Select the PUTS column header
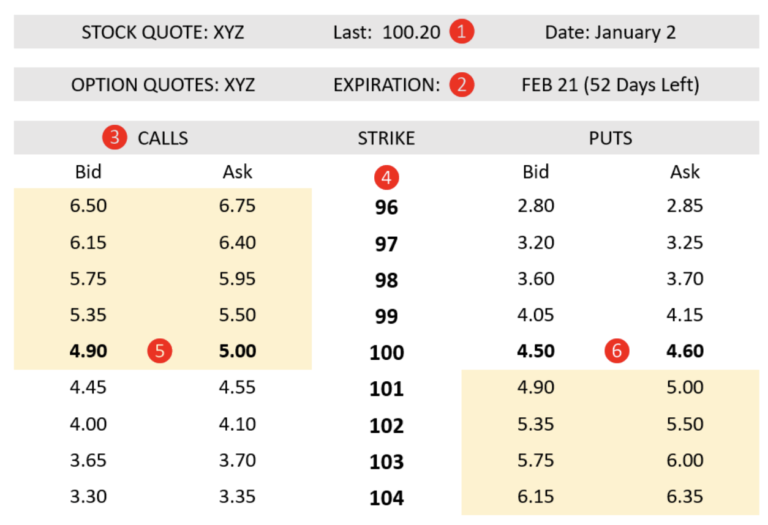The width and height of the screenshot is (768, 525). point(610,138)
